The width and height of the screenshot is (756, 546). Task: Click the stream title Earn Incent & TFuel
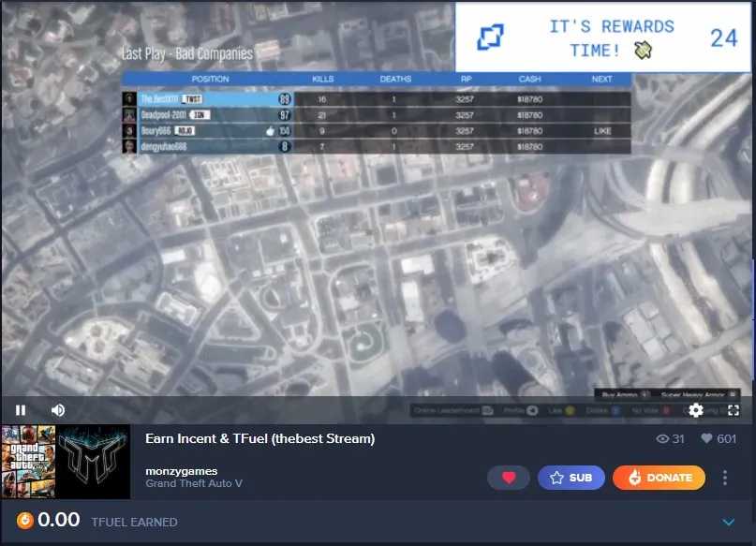[x=259, y=438]
